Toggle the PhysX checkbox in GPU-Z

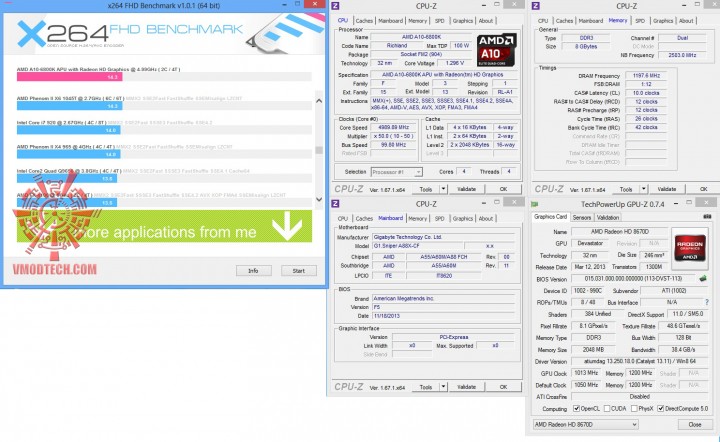[x=634, y=408]
